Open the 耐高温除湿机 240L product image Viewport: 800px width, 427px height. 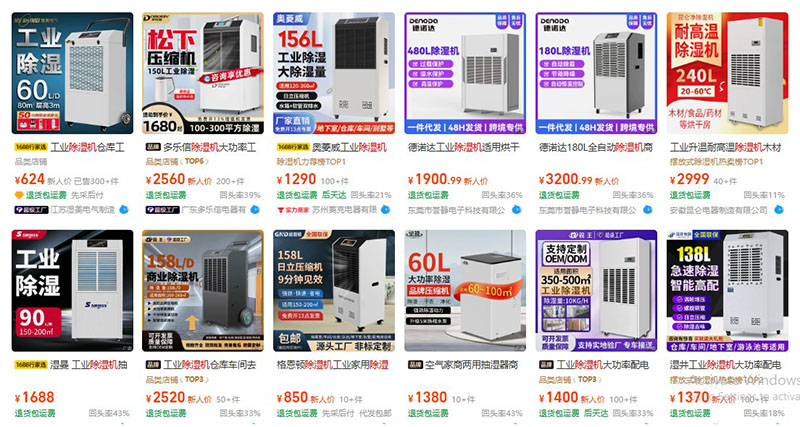point(728,73)
